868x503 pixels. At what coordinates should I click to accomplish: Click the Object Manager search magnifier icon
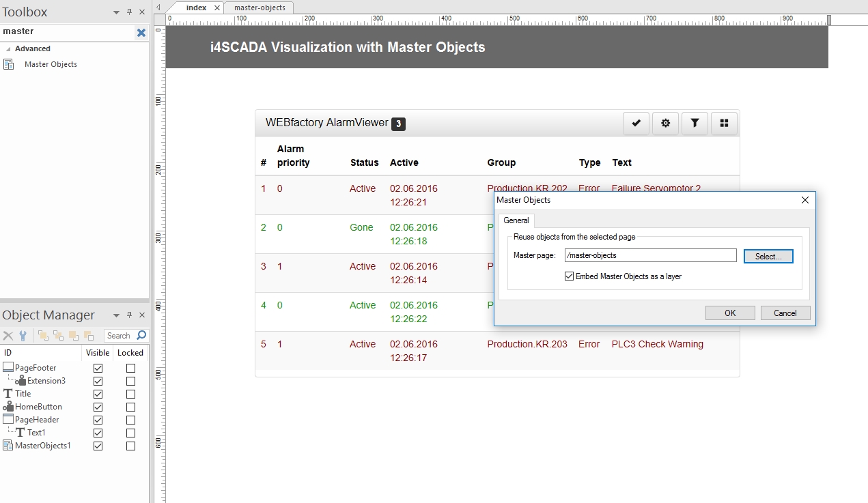141,335
